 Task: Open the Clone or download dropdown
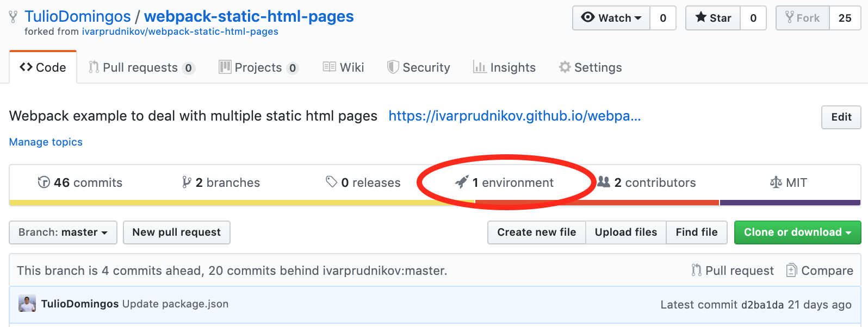point(797,232)
